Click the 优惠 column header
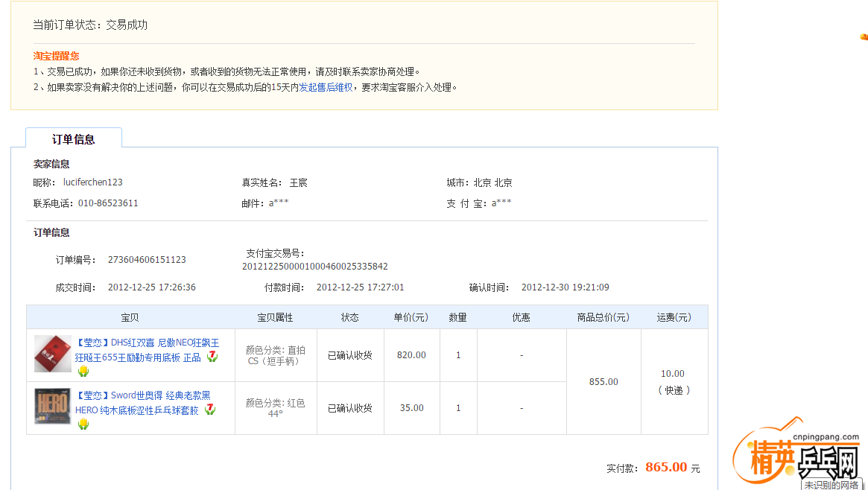The height and width of the screenshot is (490, 868). coord(521,317)
